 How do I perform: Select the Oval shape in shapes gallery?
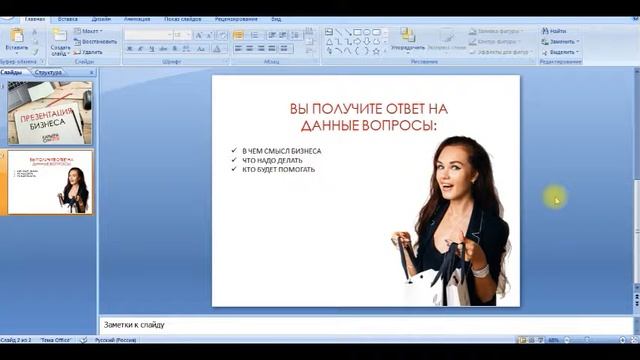tap(367, 31)
